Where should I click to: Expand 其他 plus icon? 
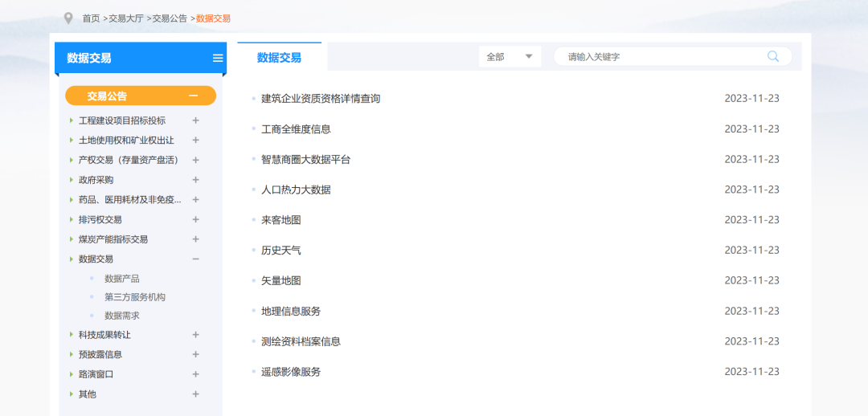coord(195,394)
